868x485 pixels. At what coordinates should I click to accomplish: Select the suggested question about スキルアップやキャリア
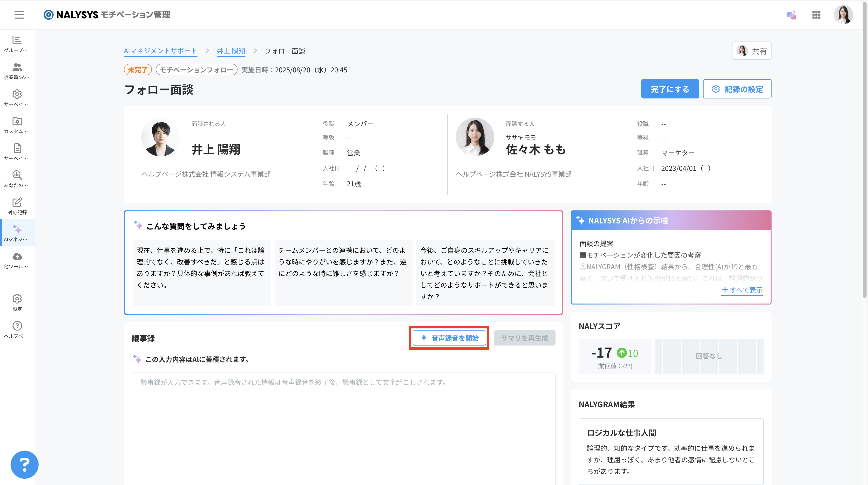[x=485, y=273]
